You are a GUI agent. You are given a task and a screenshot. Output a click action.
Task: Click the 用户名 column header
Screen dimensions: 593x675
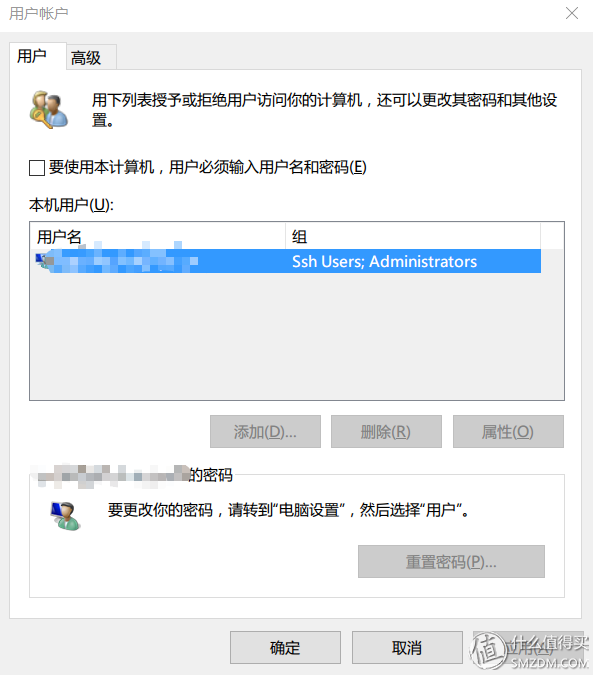158,236
